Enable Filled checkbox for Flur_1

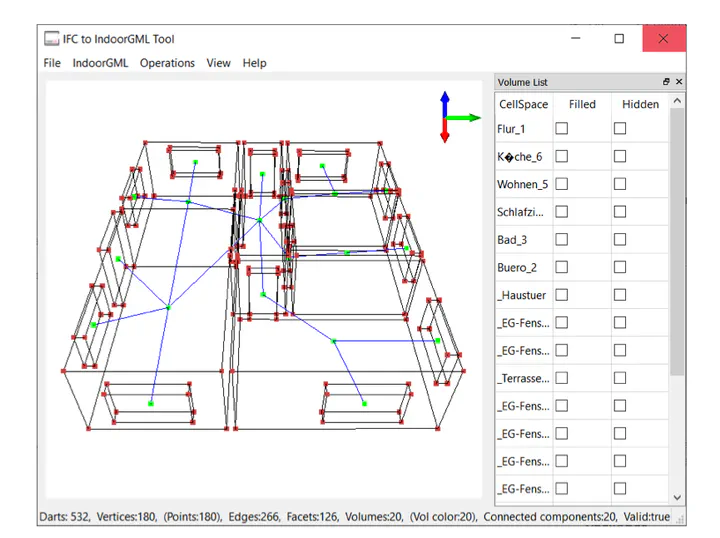(562, 129)
